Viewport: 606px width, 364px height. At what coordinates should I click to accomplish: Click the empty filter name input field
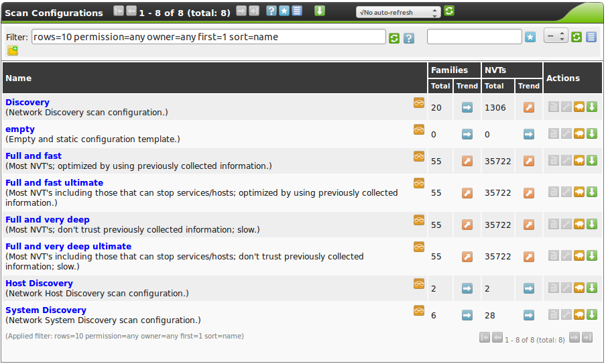point(474,38)
